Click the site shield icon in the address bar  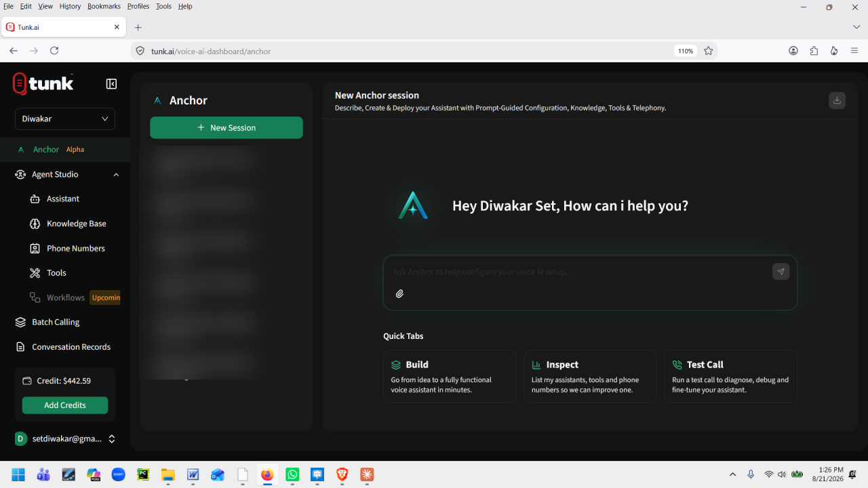pos(140,51)
